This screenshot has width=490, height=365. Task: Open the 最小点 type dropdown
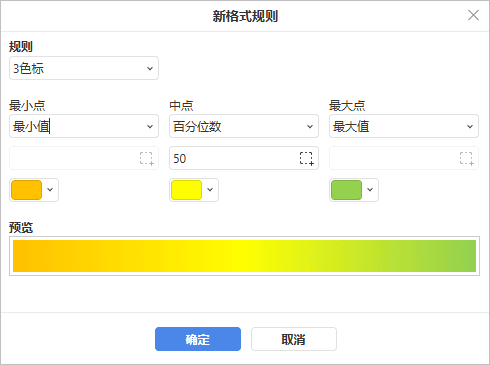84,126
